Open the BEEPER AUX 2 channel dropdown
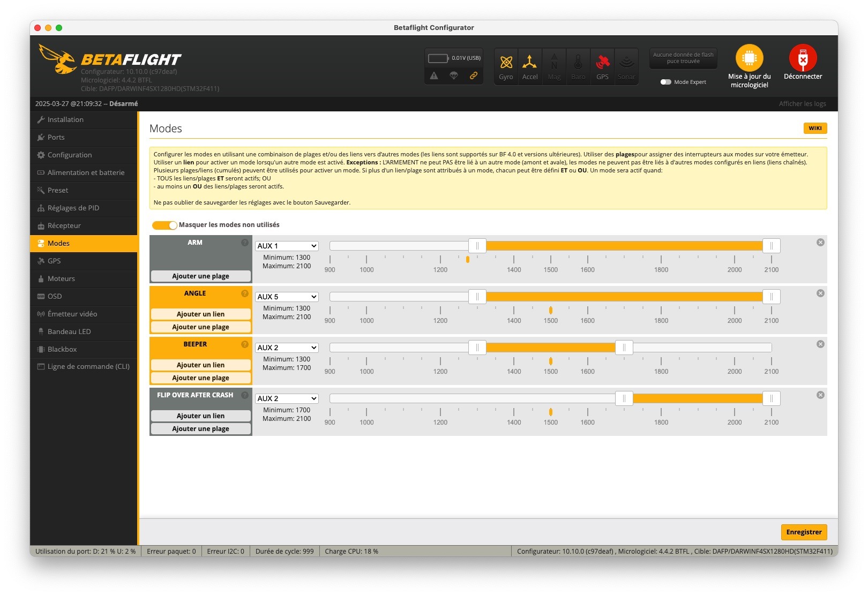The height and width of the screenshot is (596, 868). [287, 348]
